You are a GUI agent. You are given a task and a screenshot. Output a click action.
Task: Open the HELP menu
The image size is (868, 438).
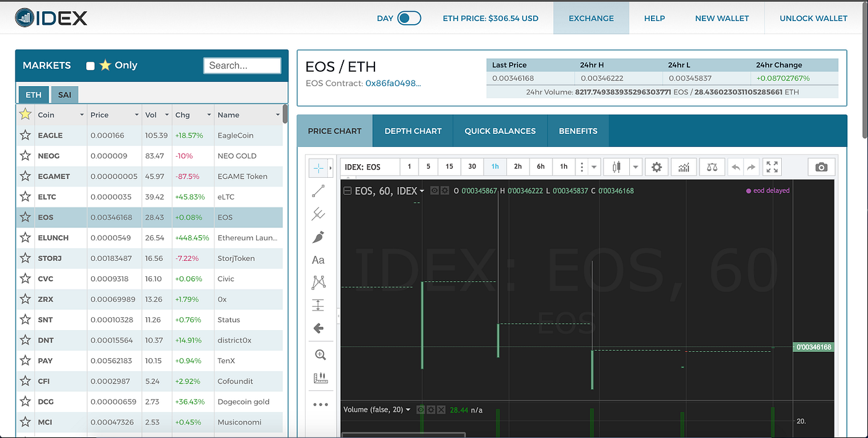pos(655,18)
